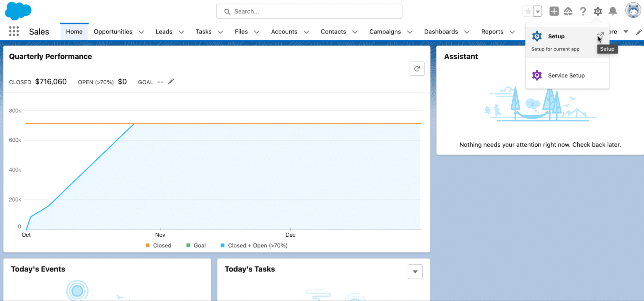The image size is (644, 301).
Task: Click the CLOSED $716,060 value
Action: 51,82
